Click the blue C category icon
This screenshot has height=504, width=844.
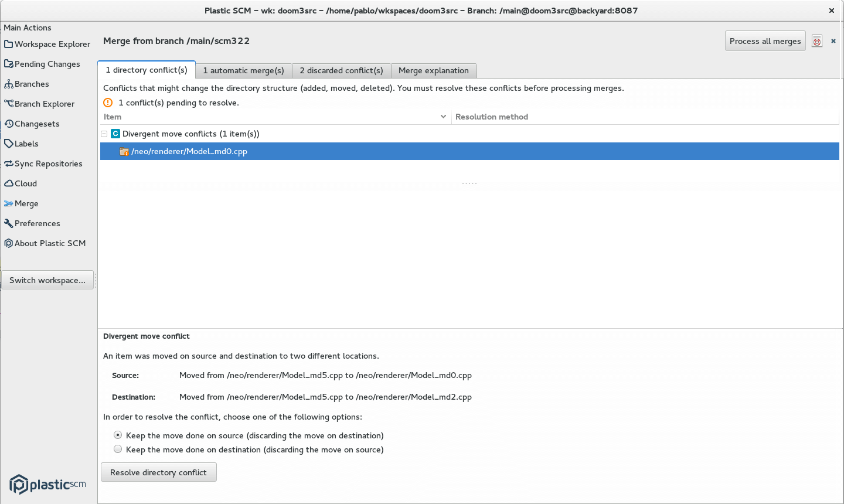[115, 134]
